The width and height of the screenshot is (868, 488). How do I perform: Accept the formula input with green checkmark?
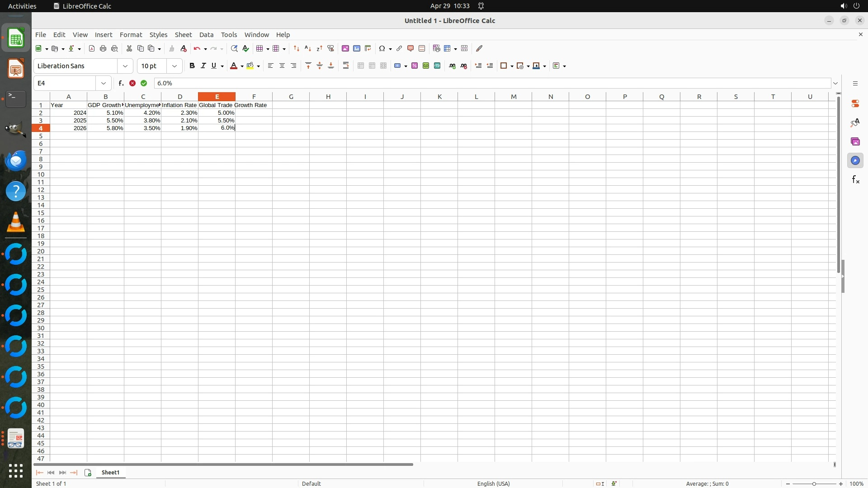click(x=144, y=83)
